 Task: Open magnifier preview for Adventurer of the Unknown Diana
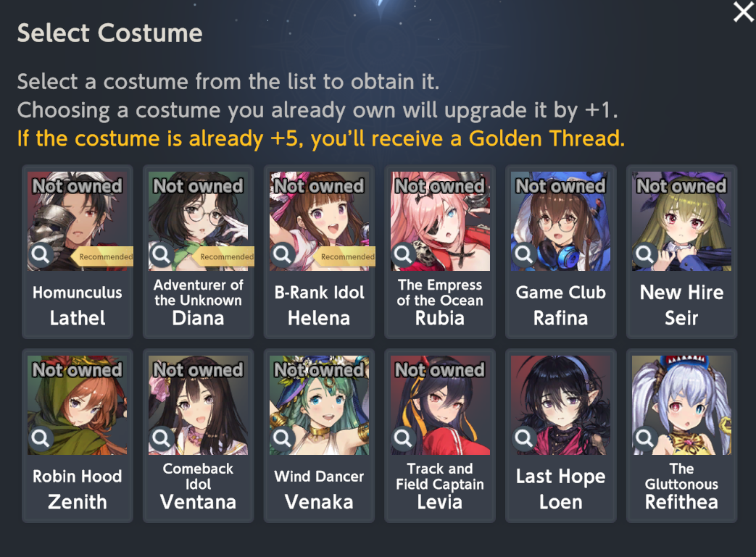(161, 254)
